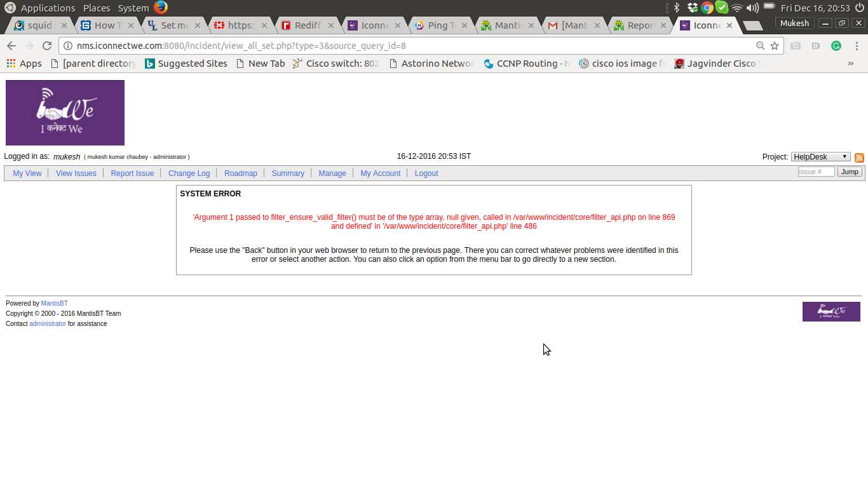868x488 pixels.
Task: Click the Logout link
Action: coord(426,173)
